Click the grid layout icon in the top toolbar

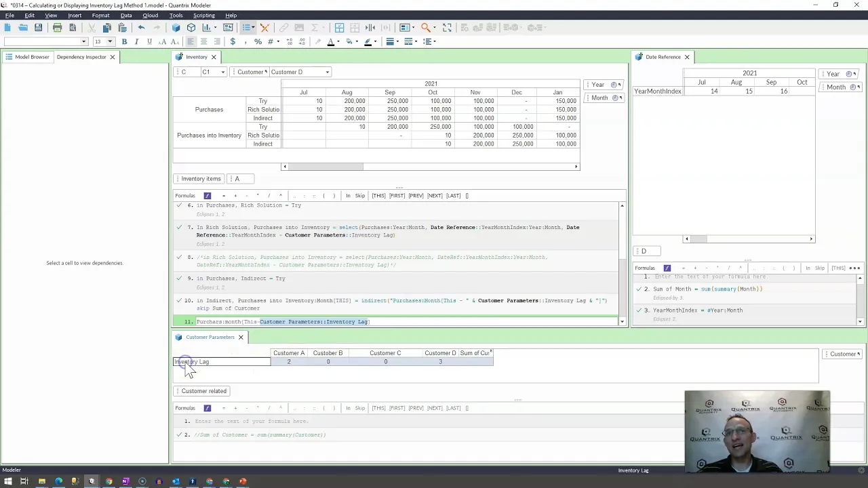pos(339,28)
